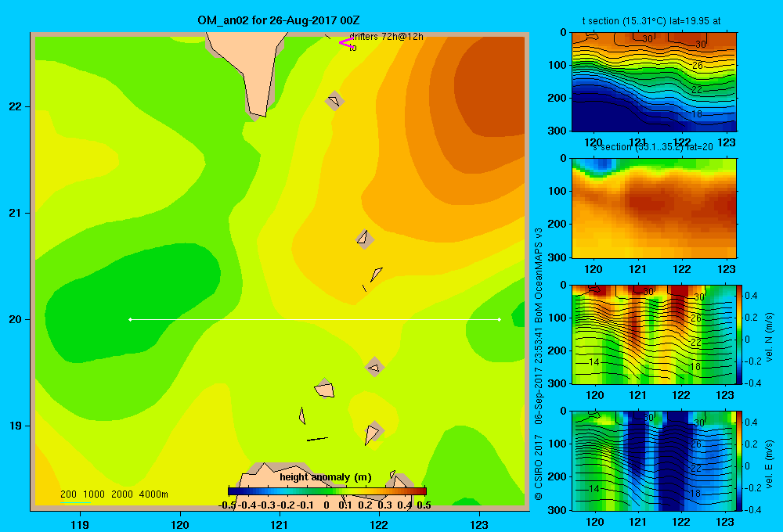Click longitude label 120 on main map

click(180, 524)
